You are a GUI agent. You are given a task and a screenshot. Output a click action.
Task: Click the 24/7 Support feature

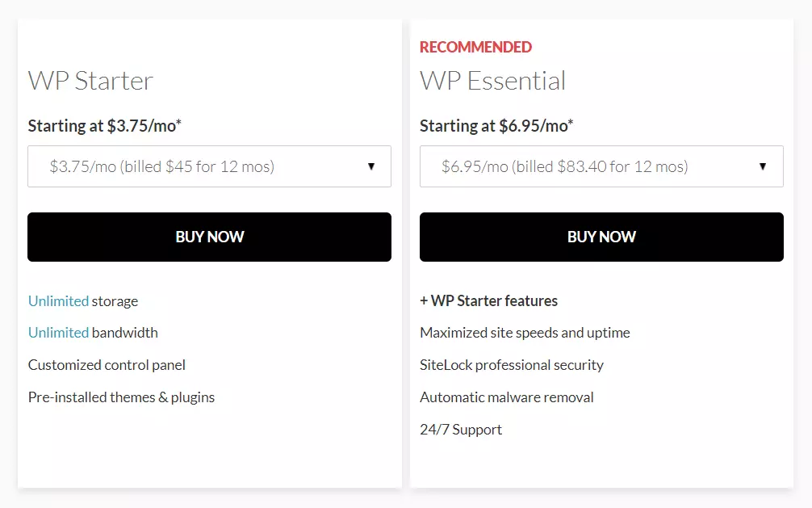(460, 429)
